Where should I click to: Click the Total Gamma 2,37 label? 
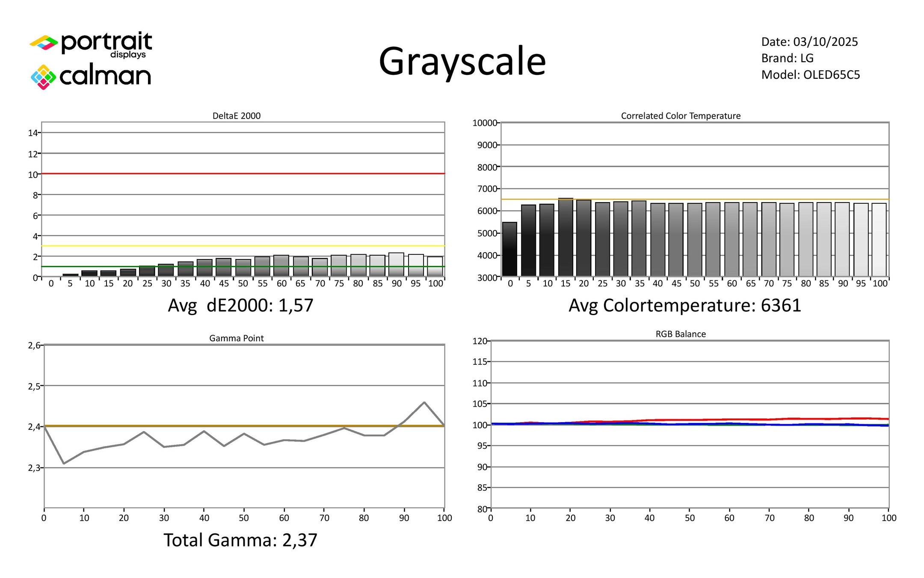240,540
